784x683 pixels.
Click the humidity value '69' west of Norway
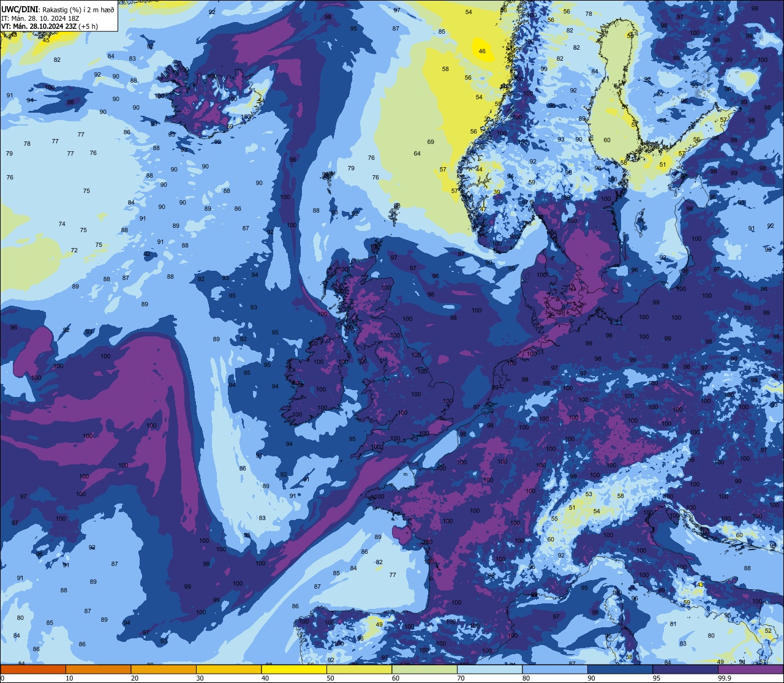(x=431, y=142)
